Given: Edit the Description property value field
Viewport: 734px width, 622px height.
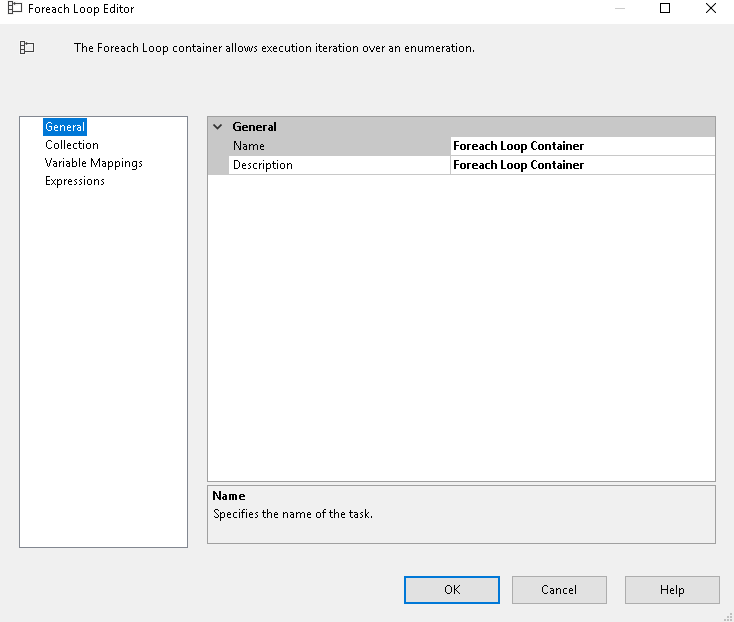Looking at the screenshot, I should pos(582,165).
